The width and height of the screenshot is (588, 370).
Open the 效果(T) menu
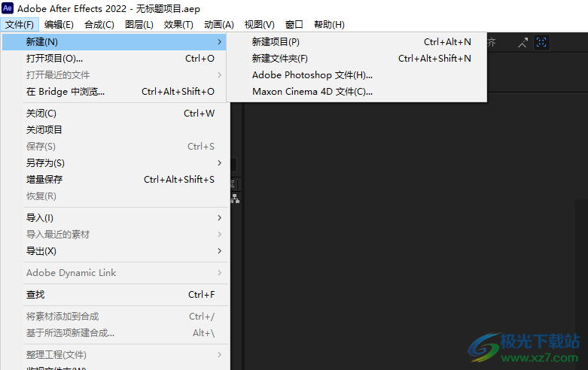tap(178, 25)
